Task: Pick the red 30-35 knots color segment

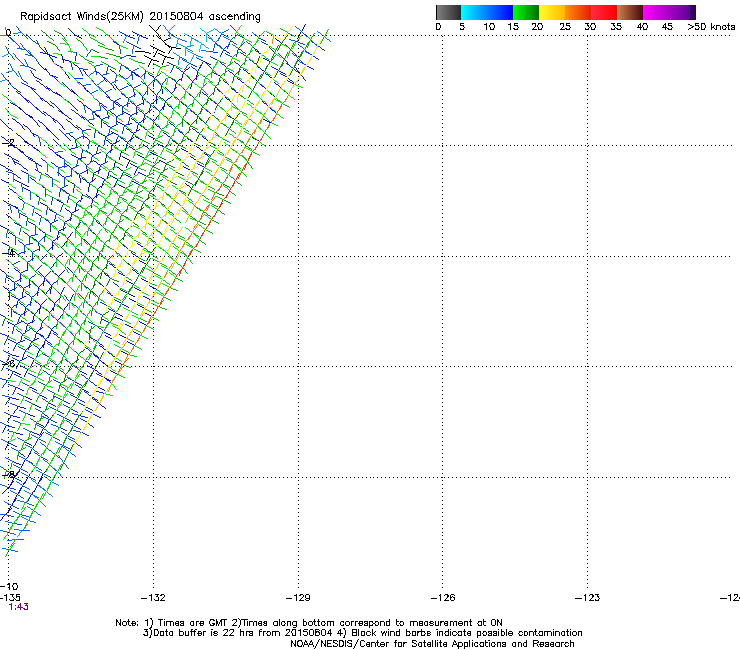Action: [604, 12]
